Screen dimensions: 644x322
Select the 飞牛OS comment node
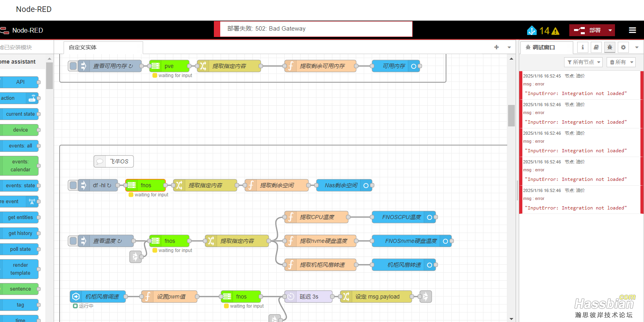(x=114, y=161)
